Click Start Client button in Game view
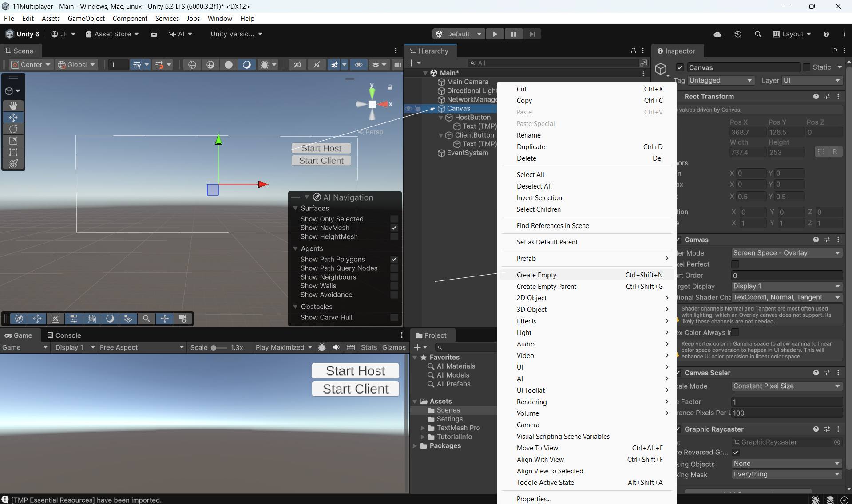This screenshot has height=504, width=852. (x=355, y=389)
